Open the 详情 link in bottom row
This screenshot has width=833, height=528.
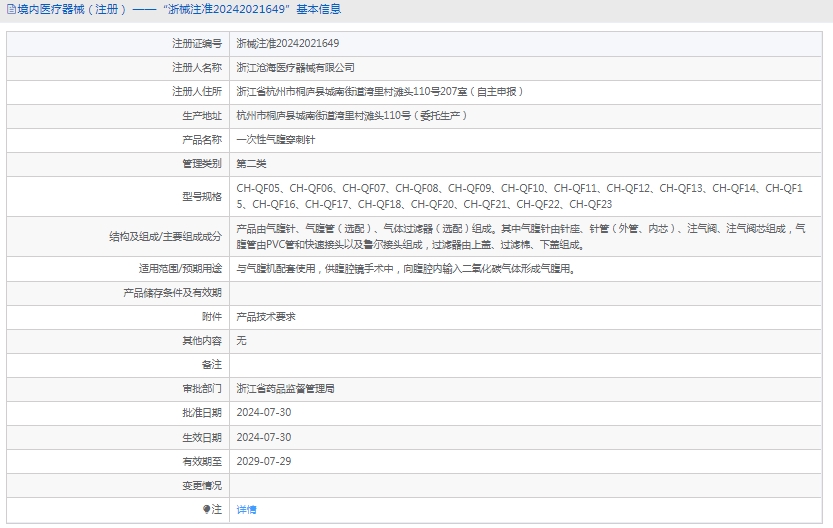click(246, 509)
